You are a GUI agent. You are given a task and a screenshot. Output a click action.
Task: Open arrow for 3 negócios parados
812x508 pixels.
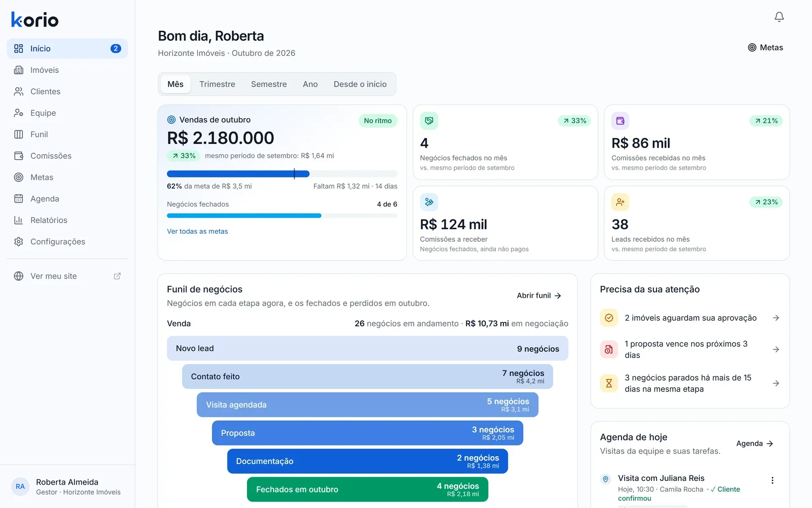(x=776, y=383)
